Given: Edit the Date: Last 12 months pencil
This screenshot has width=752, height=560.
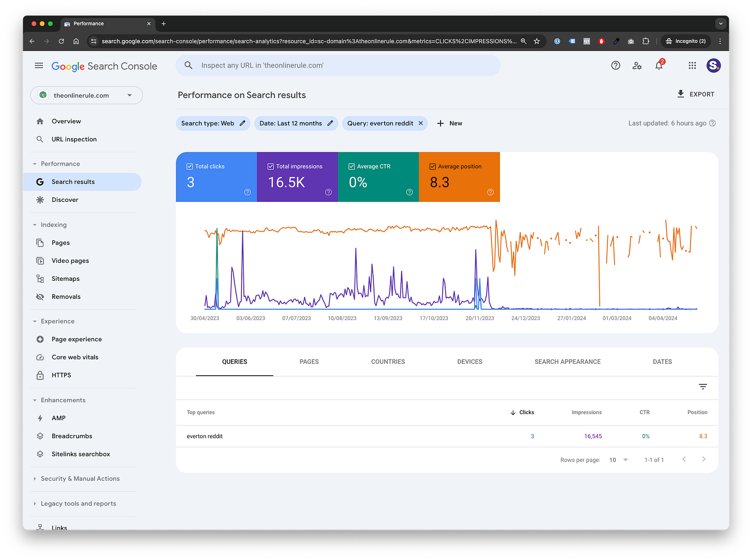Looking at the screenshot, I should coord(330,123).
